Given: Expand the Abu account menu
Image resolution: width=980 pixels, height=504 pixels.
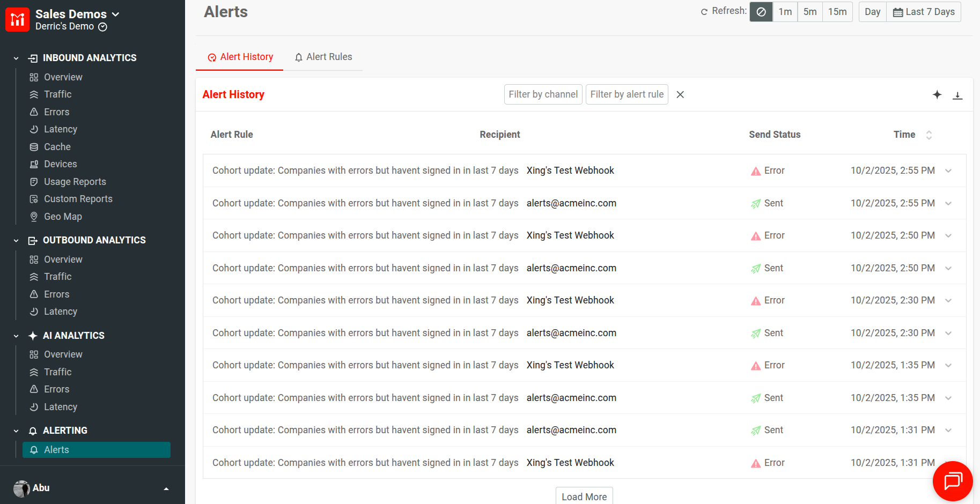Looking at the screenshot, I should (165, 488).
